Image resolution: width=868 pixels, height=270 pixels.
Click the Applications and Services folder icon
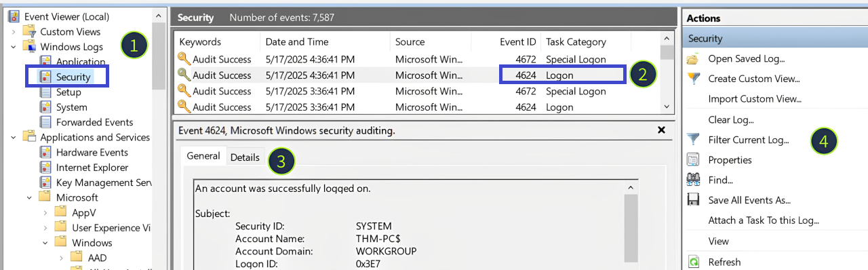pos(29,137)
